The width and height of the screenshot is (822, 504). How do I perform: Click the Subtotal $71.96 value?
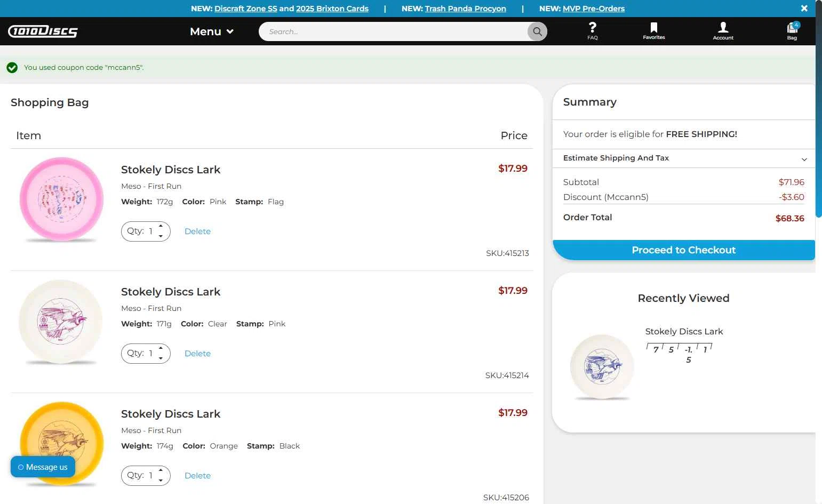[x=791, y=182]
